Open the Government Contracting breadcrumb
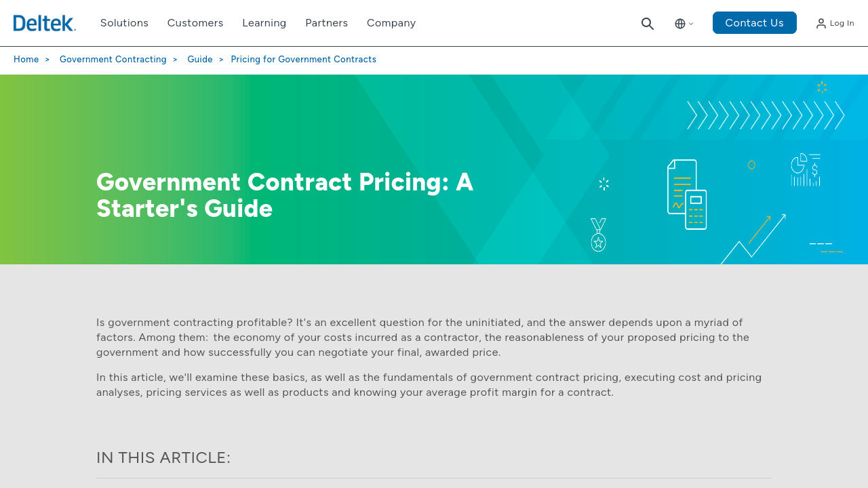Viewport: 868px width, 488px height. [x=113, y=60]
